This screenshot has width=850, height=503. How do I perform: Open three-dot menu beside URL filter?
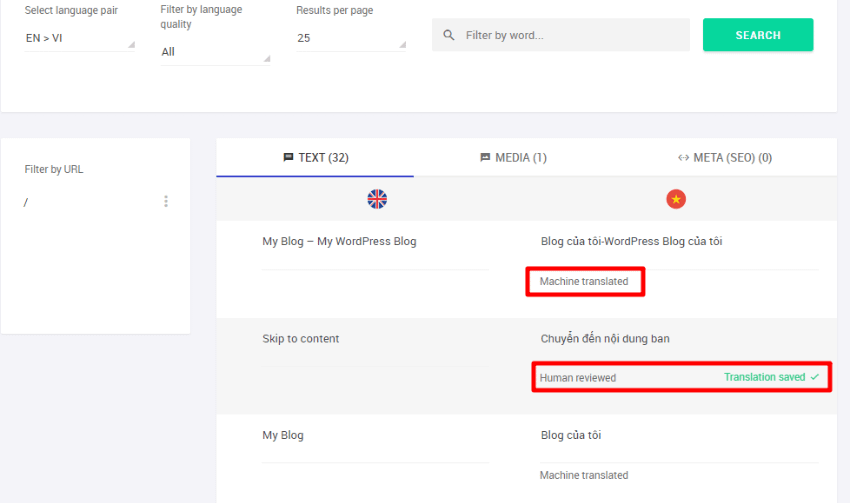[166, 202]
